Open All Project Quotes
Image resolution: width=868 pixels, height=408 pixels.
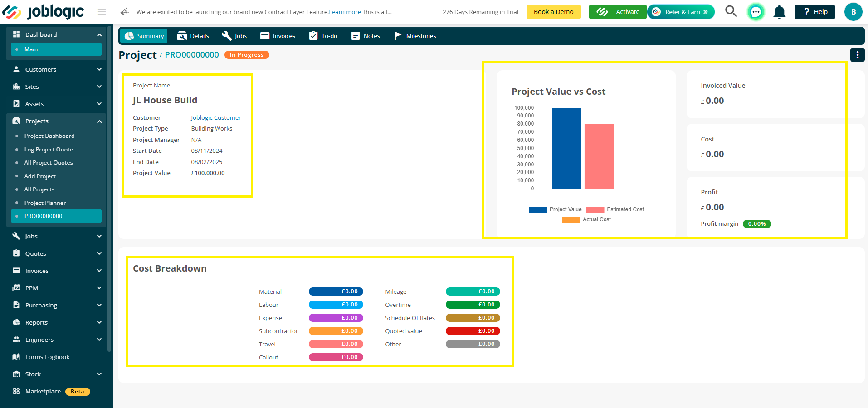point(49,163)
